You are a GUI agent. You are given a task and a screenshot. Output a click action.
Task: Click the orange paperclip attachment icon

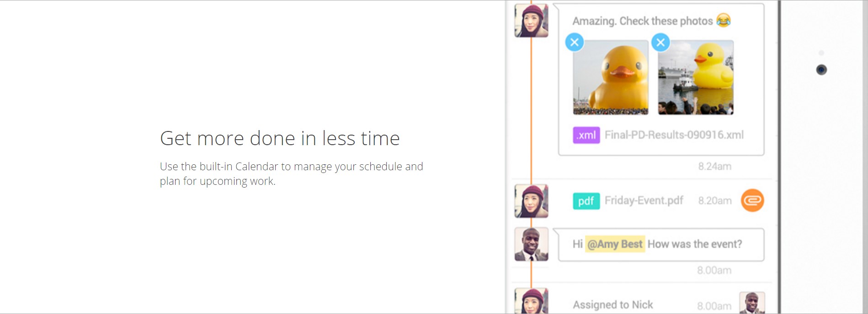752,200
